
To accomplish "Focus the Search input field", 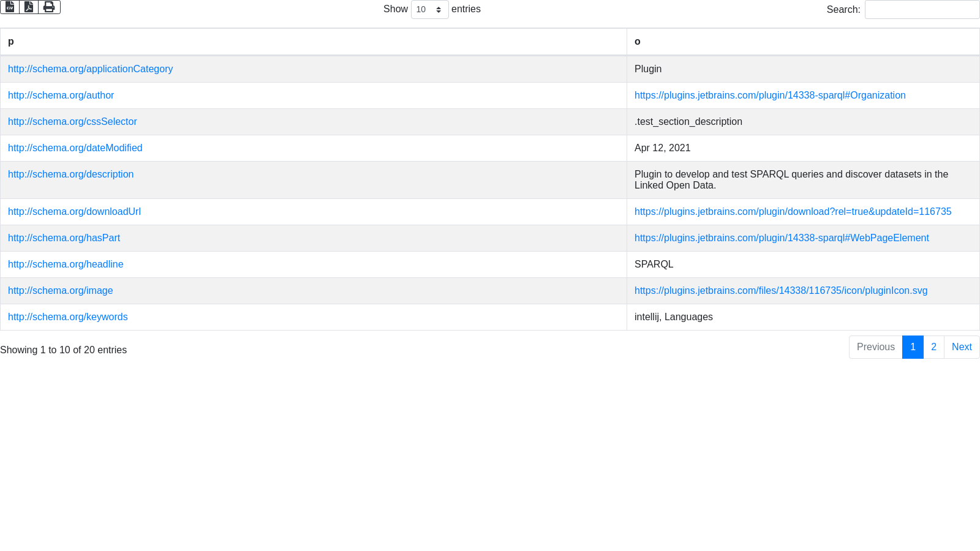I will (922, 10).
